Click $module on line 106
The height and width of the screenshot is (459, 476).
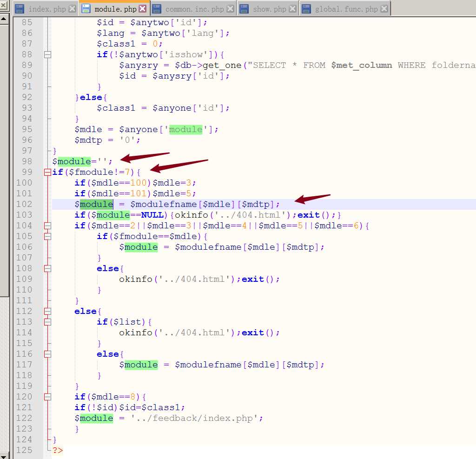[x=139, y=247]
